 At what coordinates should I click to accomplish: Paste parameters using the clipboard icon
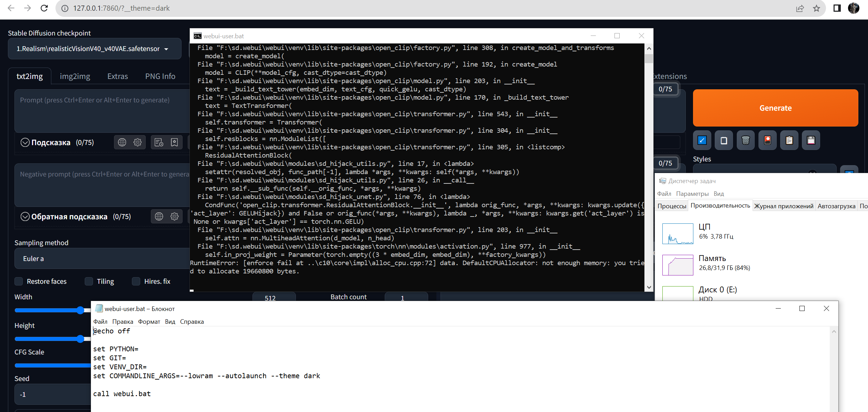point(789,140)
